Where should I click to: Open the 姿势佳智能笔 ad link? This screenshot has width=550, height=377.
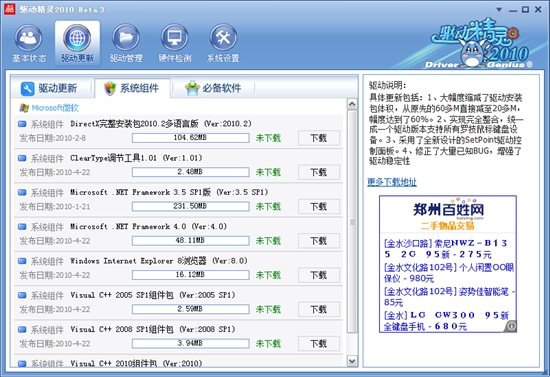tap(449, 297)
